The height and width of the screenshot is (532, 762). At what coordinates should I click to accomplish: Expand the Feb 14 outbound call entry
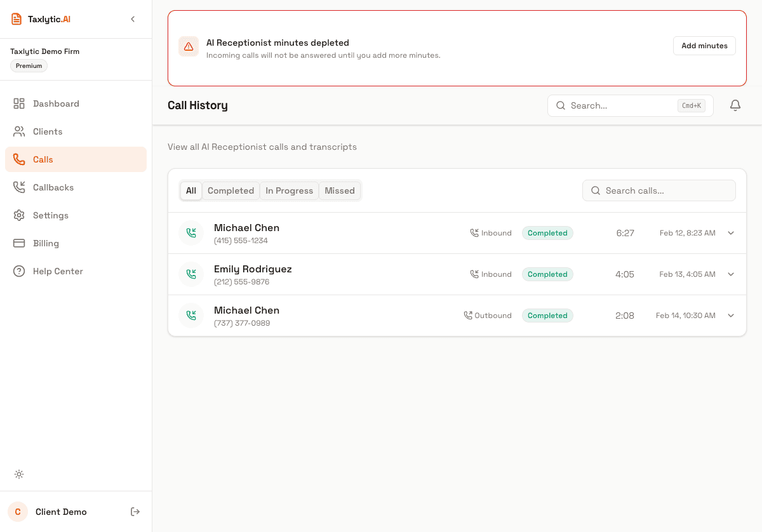(x=730, y=316)
